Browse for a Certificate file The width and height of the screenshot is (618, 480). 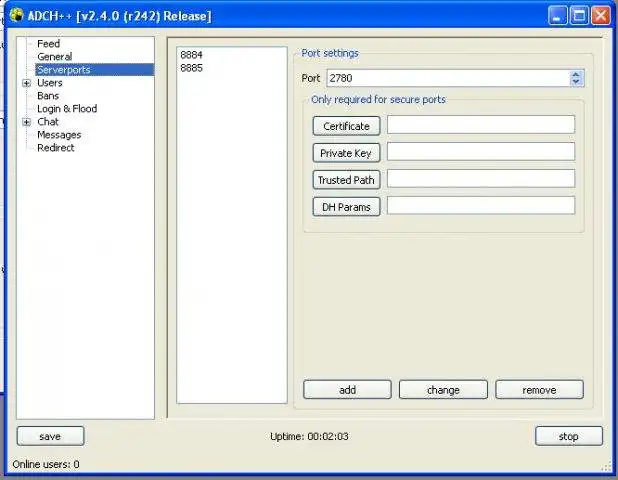(346, 126)
